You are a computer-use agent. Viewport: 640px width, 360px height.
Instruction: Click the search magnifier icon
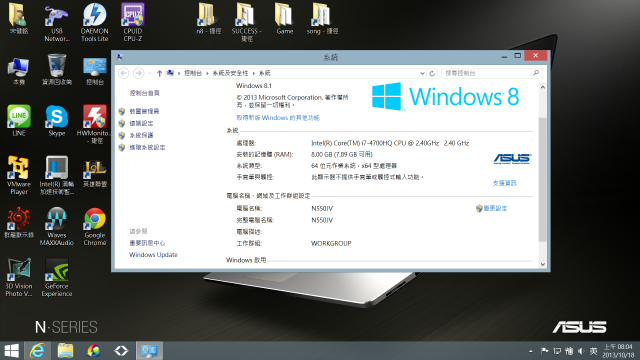pos(536,73)
